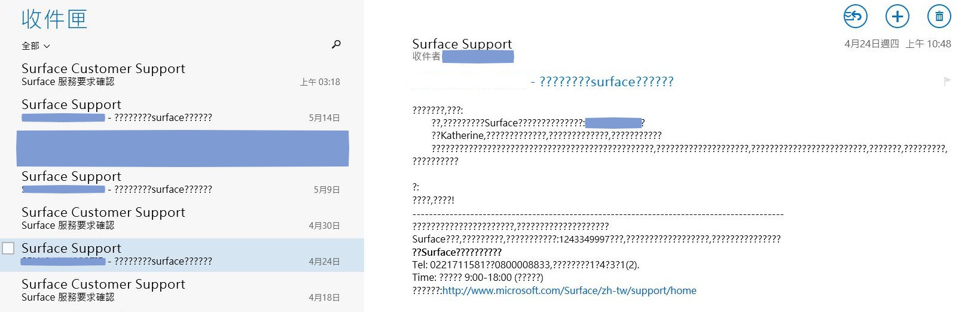The height and width of the screenshot is (312, 980).
Task: Expand the 全部 filter dropdown
Action: point(36,46)
